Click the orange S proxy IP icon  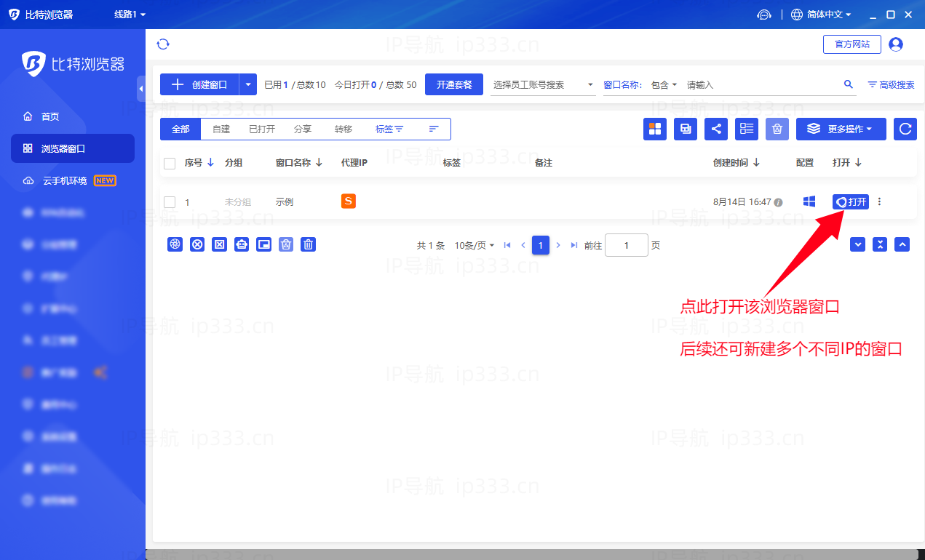[x=349, y=201]
